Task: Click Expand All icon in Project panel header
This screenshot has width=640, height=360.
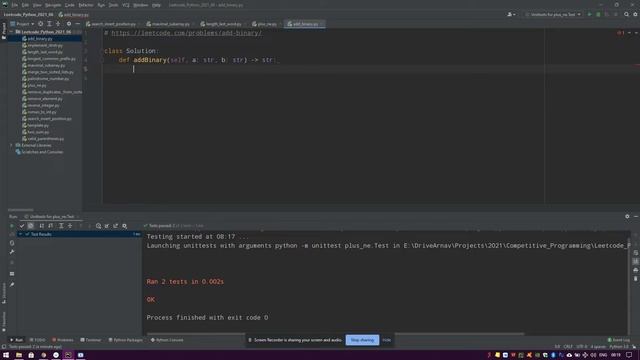Action: [49, 24]
